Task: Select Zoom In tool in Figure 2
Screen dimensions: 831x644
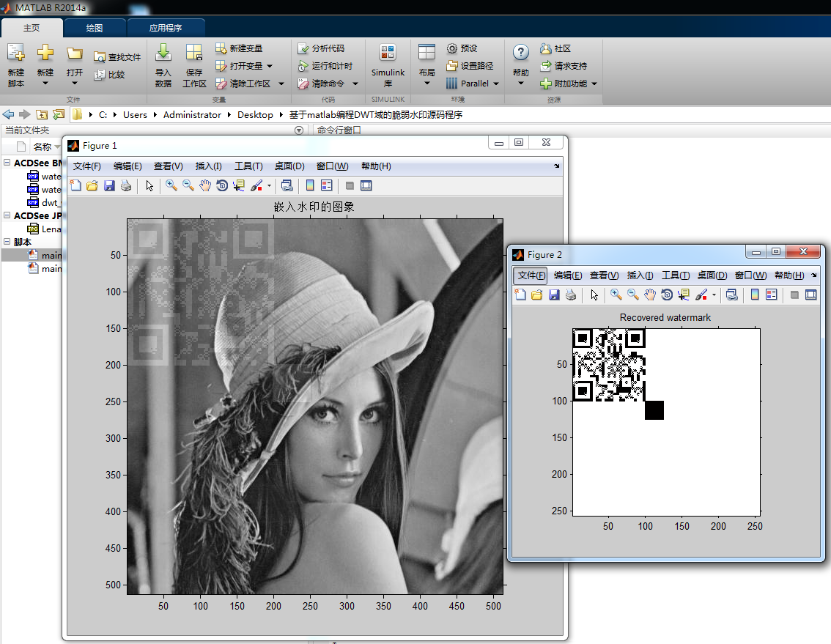Action: coord(616,295)
